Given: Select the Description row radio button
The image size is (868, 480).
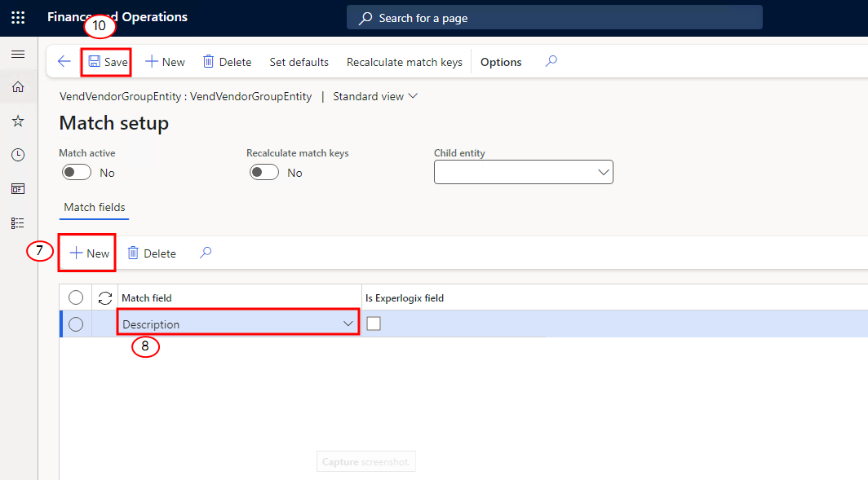Looking at the screenshot, I should (x=76, y=324).
